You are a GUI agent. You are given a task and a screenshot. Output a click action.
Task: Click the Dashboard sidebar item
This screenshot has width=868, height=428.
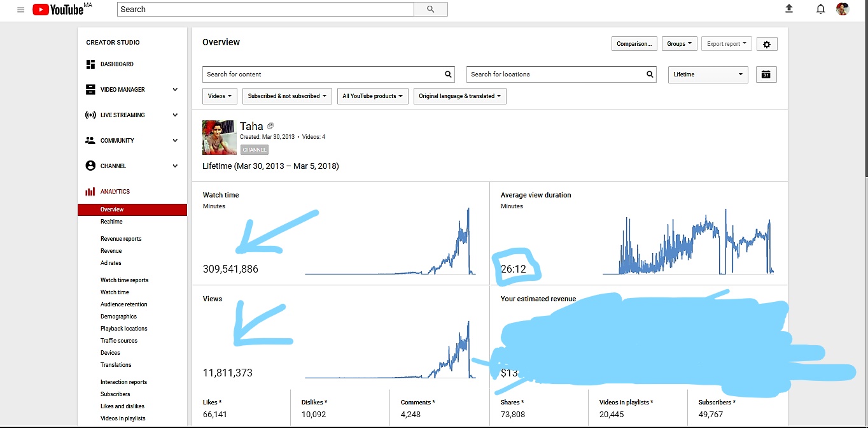coord(116,64)
